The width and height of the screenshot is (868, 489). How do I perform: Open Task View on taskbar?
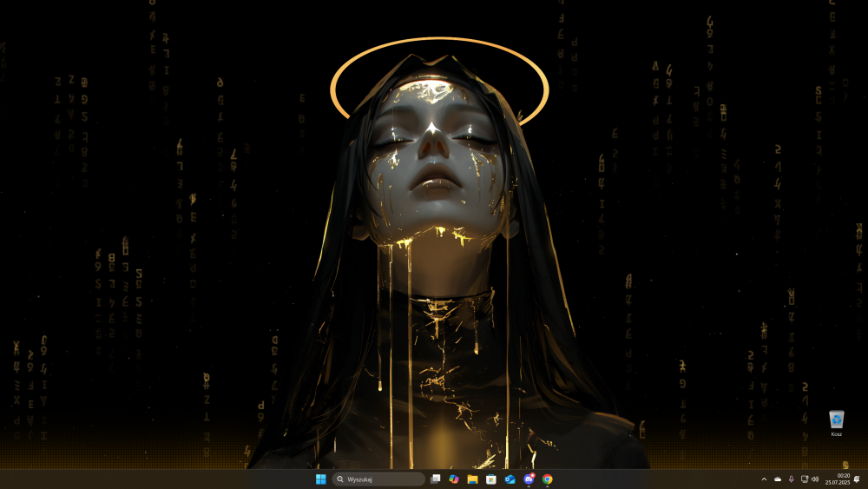(436, 479)
